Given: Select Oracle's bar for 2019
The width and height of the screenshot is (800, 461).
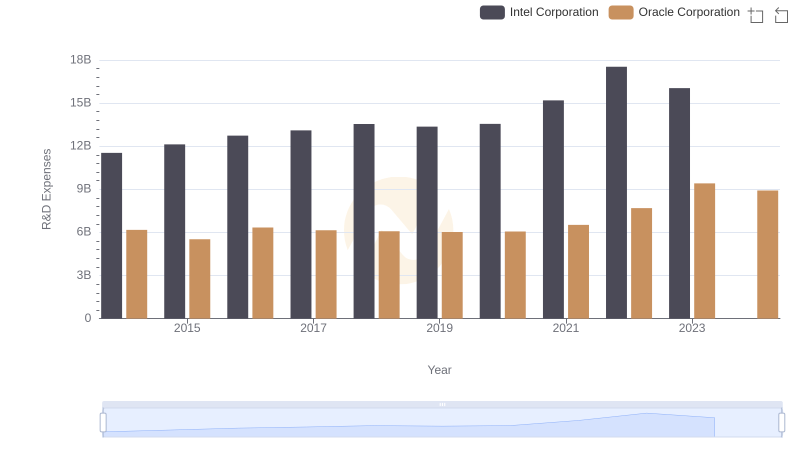Looking at the screenshot, I should click(x=452, y=275).
